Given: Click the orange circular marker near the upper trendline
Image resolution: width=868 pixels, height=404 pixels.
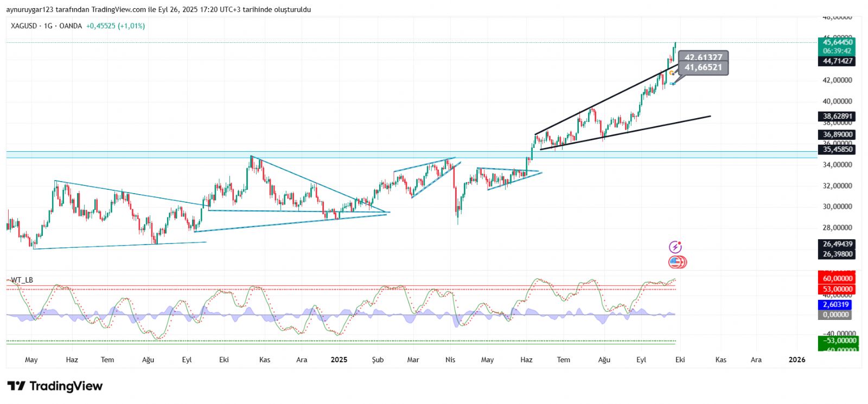Looking at the screenshot, I should tap(671, 73).
